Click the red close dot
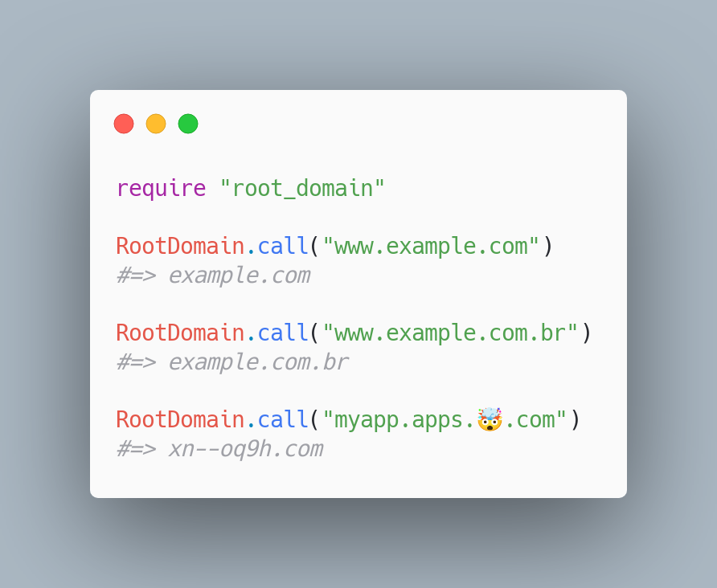The height and width of the screenshot is (588, 717). (x=124, y=124)
